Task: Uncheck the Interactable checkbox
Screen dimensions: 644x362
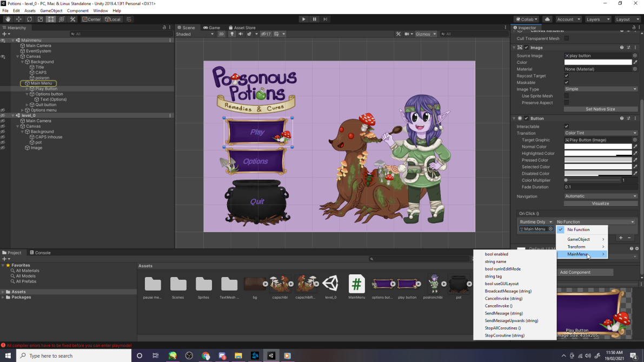Action: coord(566,126)
